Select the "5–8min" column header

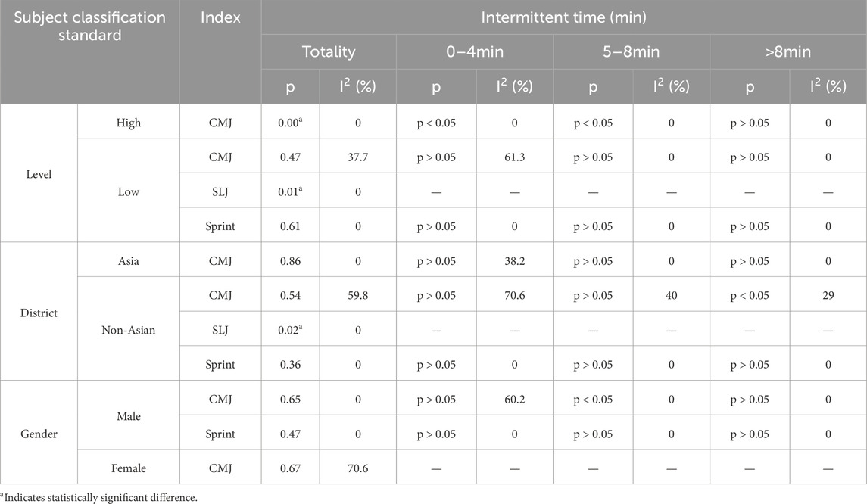[632, 53]
